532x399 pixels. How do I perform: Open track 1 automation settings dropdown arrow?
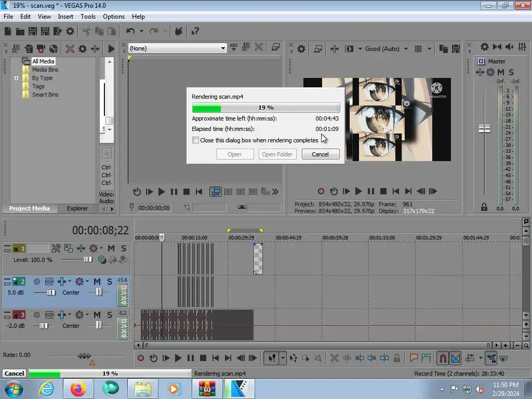click(101, 248)
